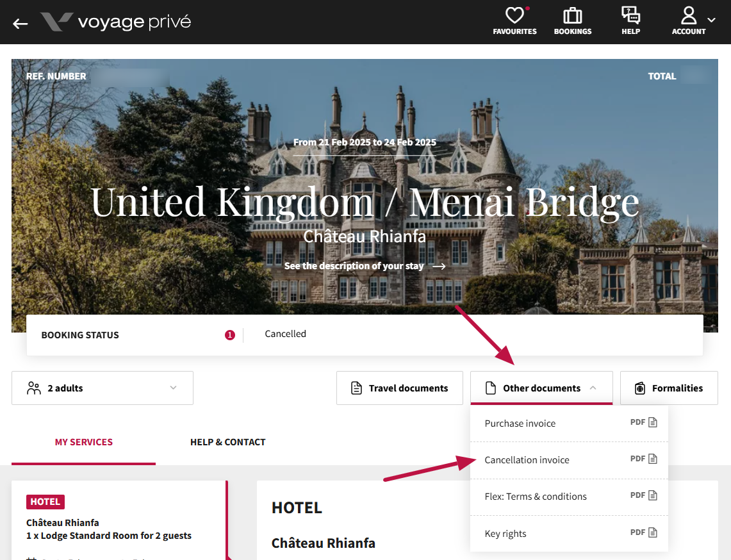
Task: Expand the 2 adults dropdown
Action: tap(103, 388)
